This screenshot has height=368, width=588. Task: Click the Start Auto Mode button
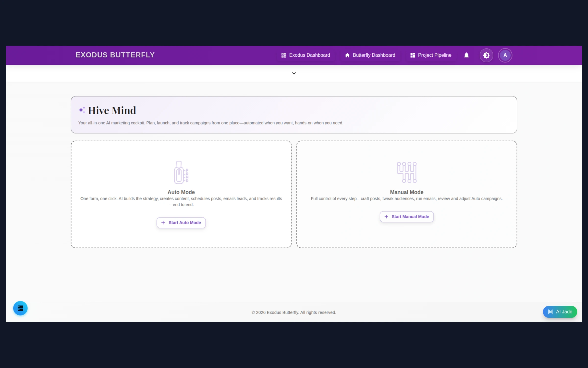(x=181, y=223)
